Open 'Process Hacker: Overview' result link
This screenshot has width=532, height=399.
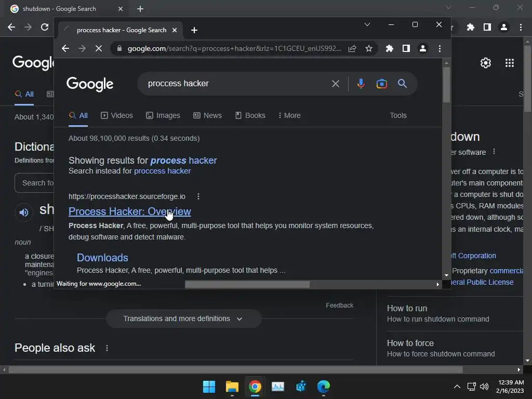[x=129, y=211]
